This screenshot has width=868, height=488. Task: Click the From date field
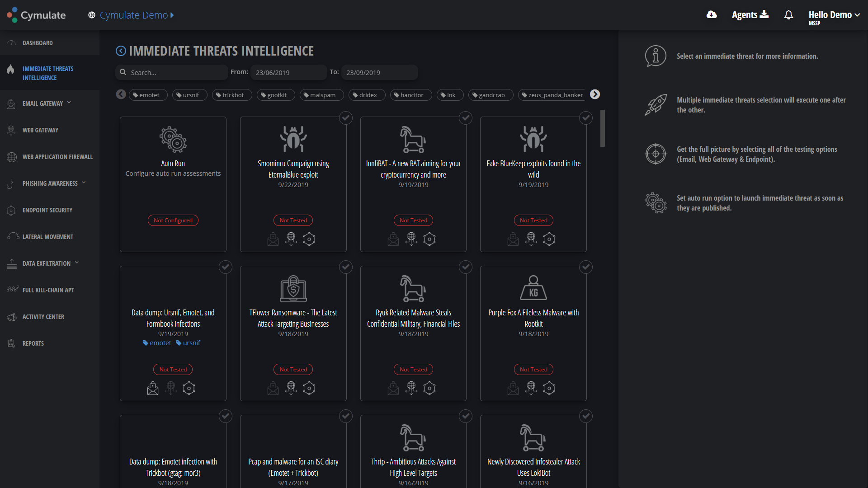point(288,72)
